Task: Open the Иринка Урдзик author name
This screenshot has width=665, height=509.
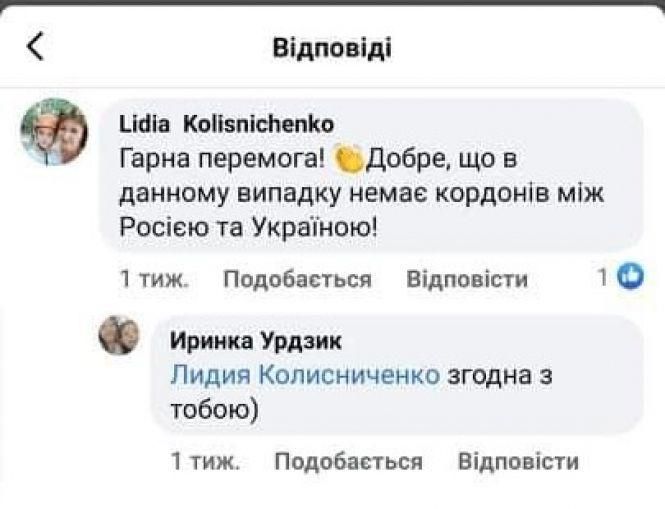Action: 256,341
